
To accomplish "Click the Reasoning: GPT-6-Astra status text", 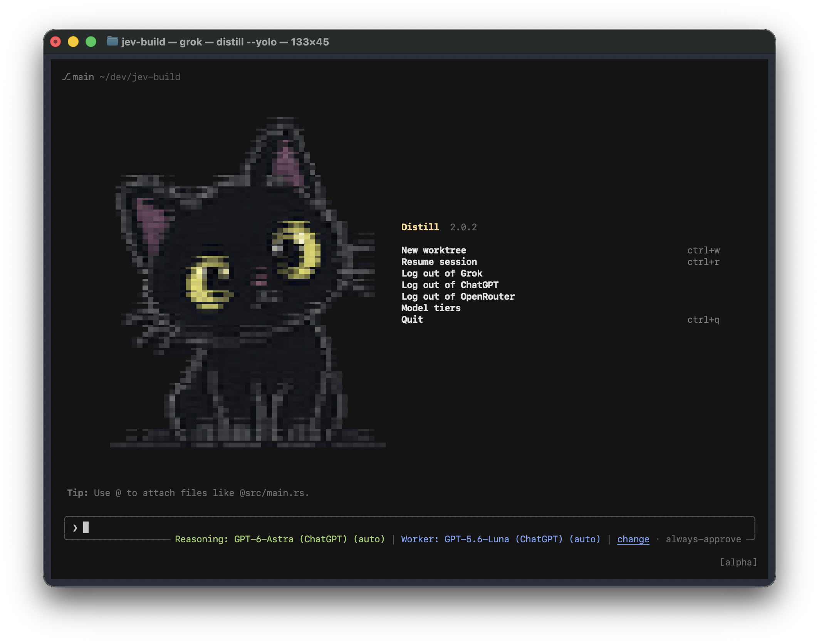I will tap(280, 539).
